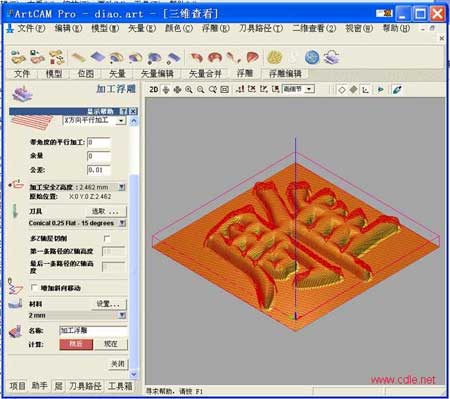Screen dimensions: 450x399
Task: Expand the 加工安全Z高度 section arrow
Action: (x=122, y=187)
